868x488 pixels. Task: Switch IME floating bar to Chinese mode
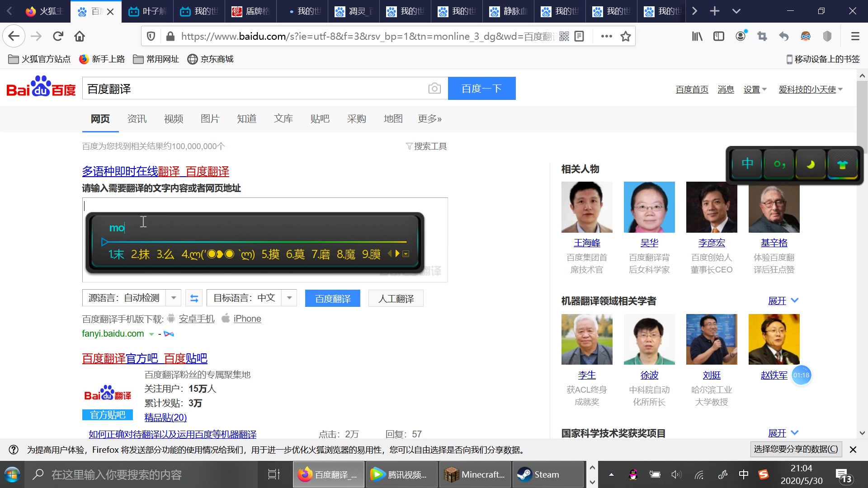[x=747, y=164]
